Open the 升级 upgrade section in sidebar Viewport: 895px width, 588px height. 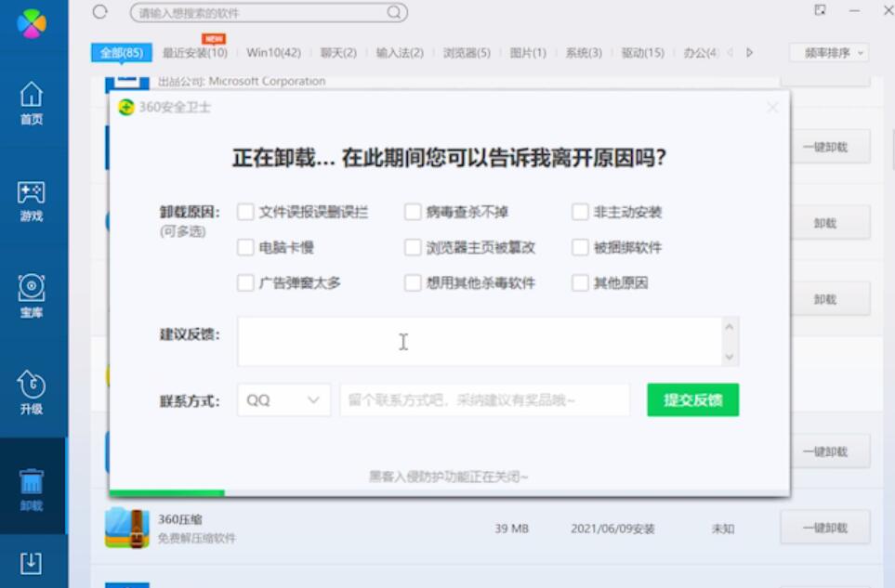tap(32, 392)
